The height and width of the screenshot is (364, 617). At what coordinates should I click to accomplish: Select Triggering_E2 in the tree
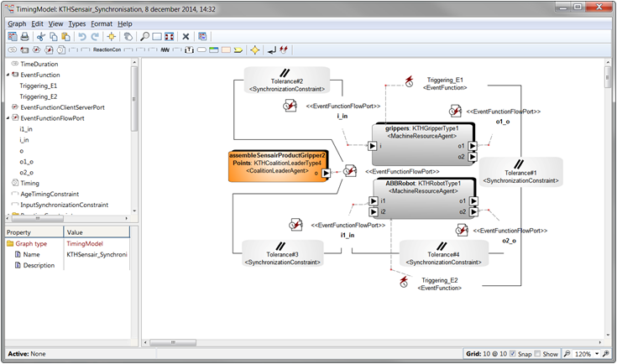[38, 96]
